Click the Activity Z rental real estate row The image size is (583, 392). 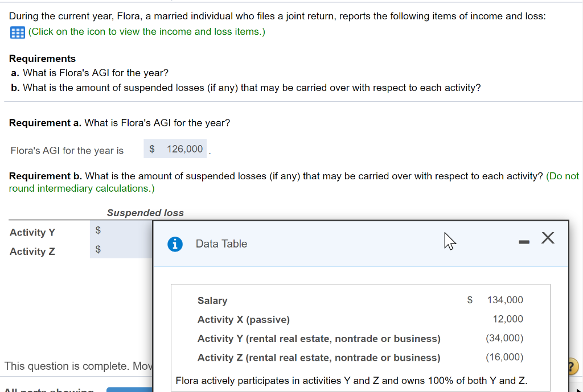point(319,358)
